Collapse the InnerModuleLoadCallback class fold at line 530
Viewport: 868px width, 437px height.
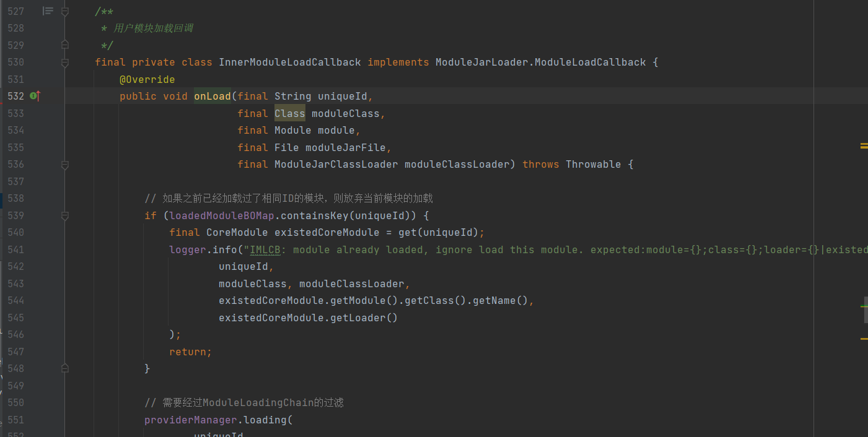[65, 63]
